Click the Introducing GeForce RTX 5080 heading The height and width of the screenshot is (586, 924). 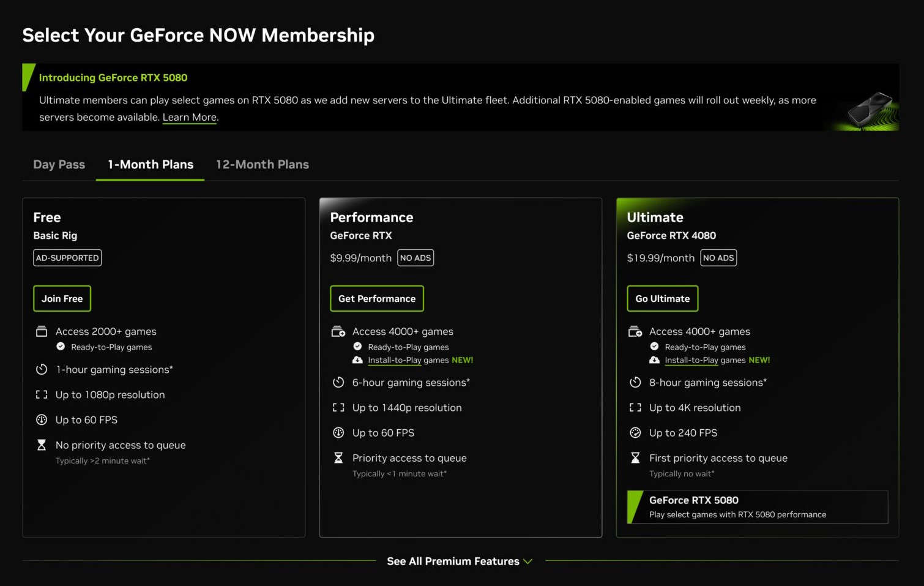113,78
